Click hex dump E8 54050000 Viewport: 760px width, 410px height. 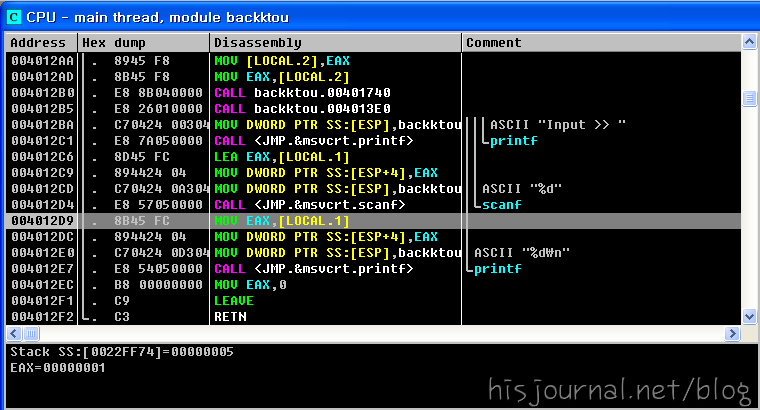(x=158, y=269)
